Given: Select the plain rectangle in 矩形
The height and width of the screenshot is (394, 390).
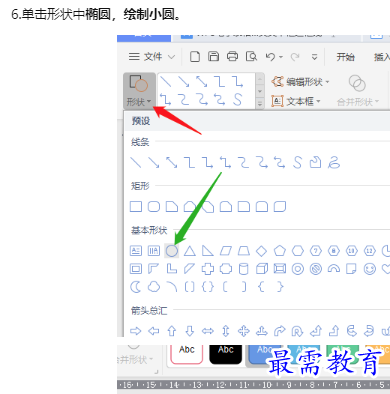Looking at the screenshot, I should 136,207.
